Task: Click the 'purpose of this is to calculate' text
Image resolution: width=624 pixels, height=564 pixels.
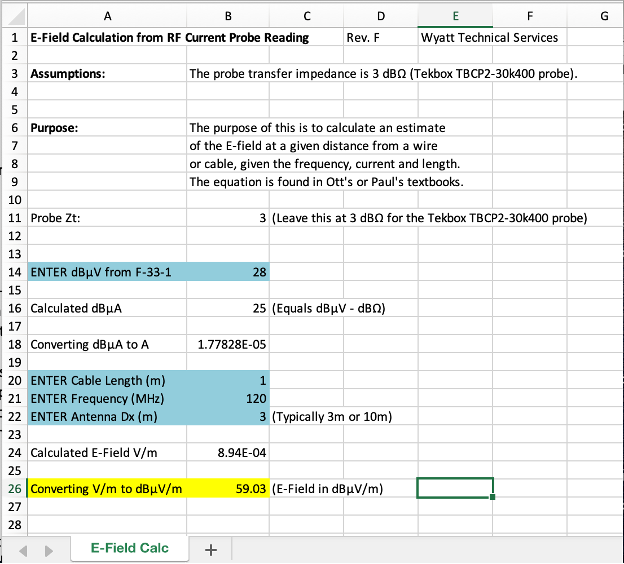Action: [317, 128]
